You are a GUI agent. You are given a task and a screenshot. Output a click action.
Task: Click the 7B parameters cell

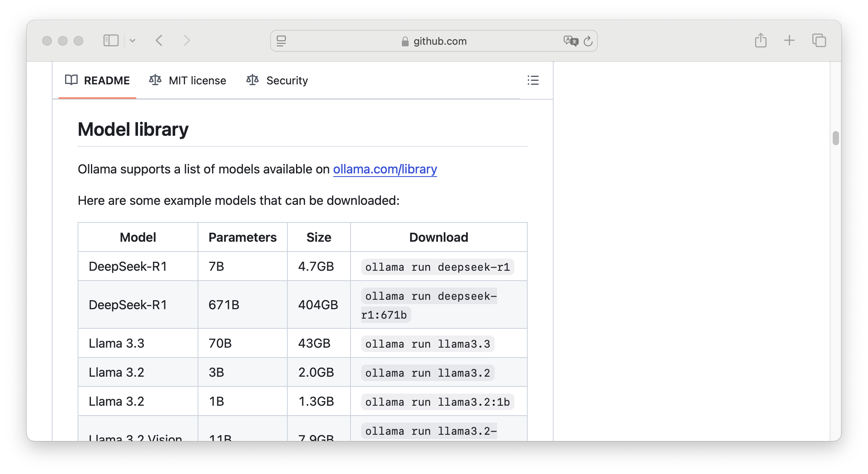pyautogui.click(x=243, y=266)
